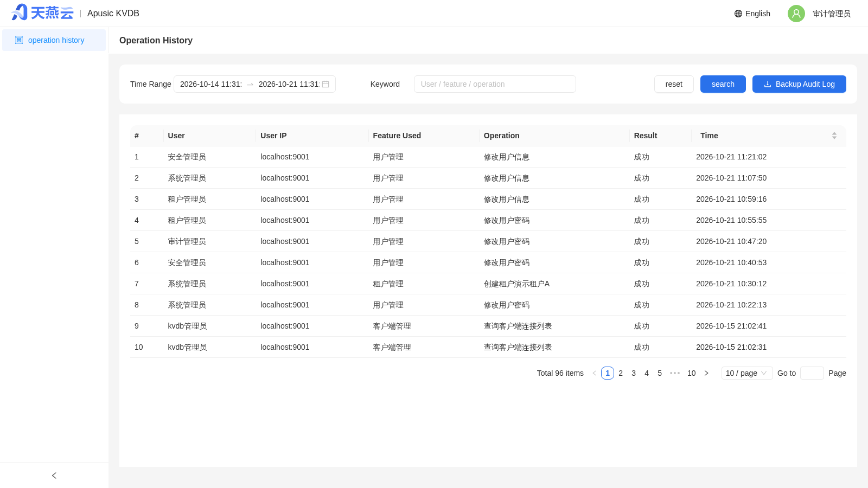This screenshot has height=488, width=868.
Task: Click the reset button
Action: coord(674,84)
